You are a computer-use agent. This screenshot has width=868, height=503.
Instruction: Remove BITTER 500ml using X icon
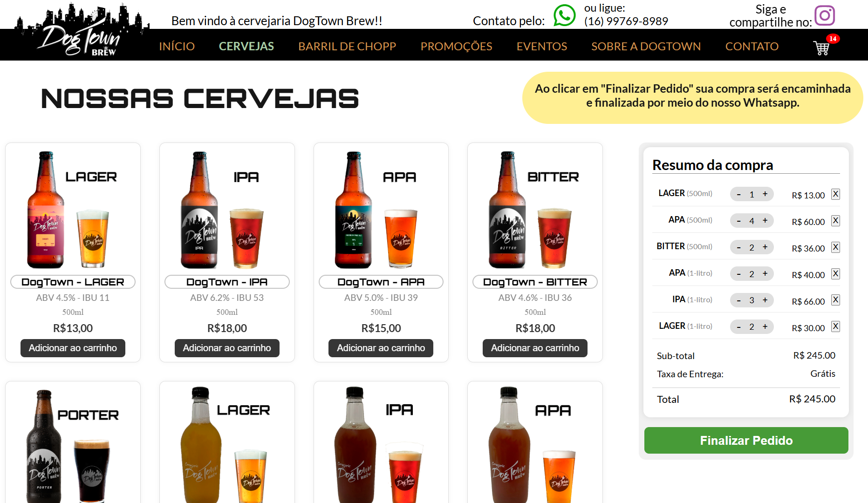pyautogui.click(x=835, y=247)
